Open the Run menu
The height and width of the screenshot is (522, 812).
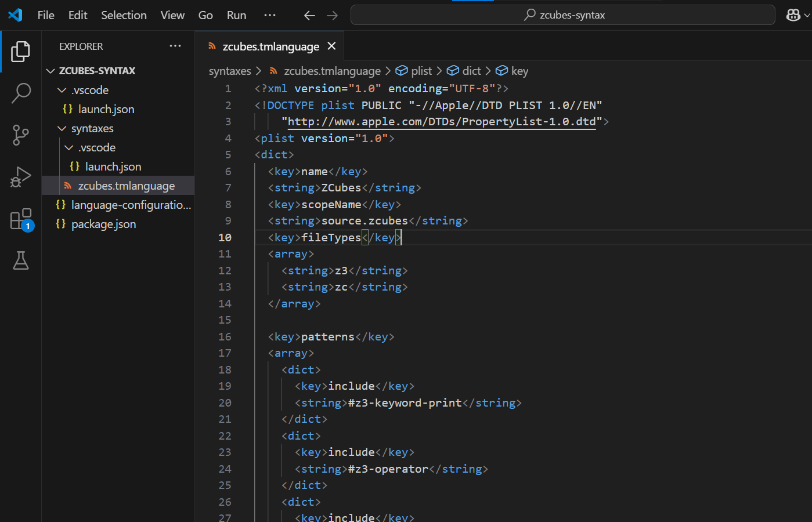(x=236, y=15)
